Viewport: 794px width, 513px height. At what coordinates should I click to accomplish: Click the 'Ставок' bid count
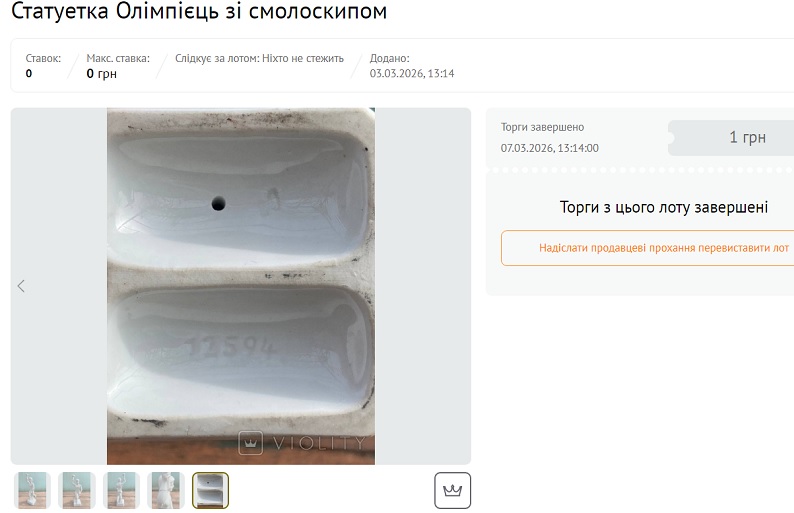tap(29, 73)
